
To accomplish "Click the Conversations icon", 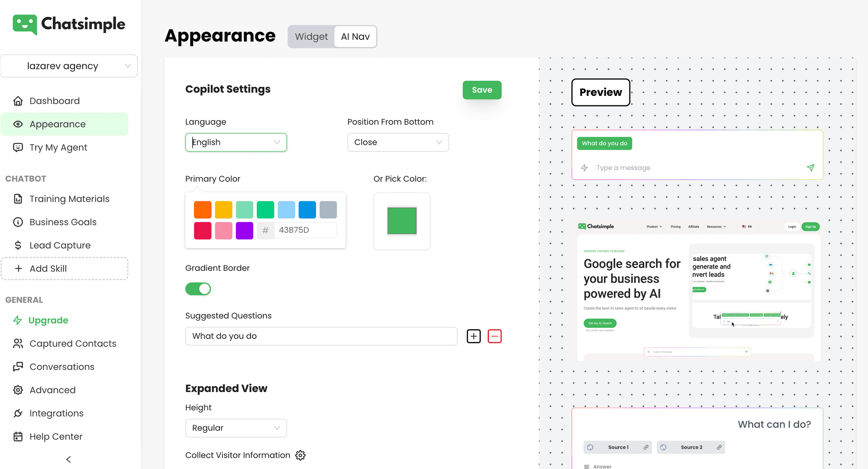I will [x=18, y=367].
